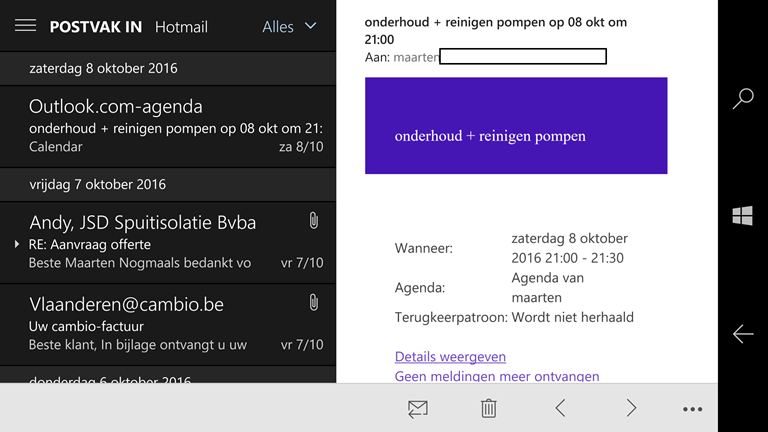Open the hamburger navigation menu

25,25
